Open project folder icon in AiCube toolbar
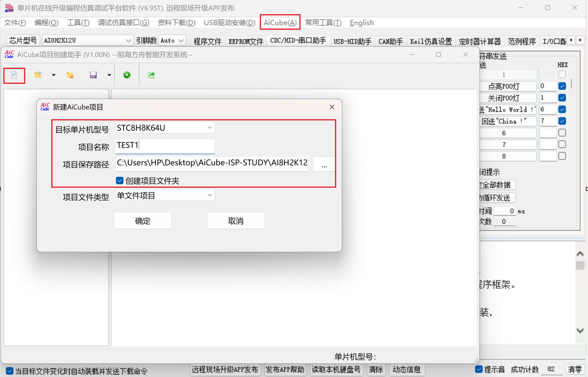Screen dimensions: 588x377 pos(38,75)
